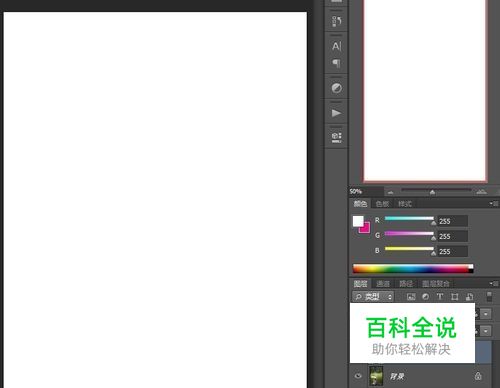The height and width of the screenshot is (388, 500).
Task: Open the circular Adjustments panel icon
Action: click(336, 88)
